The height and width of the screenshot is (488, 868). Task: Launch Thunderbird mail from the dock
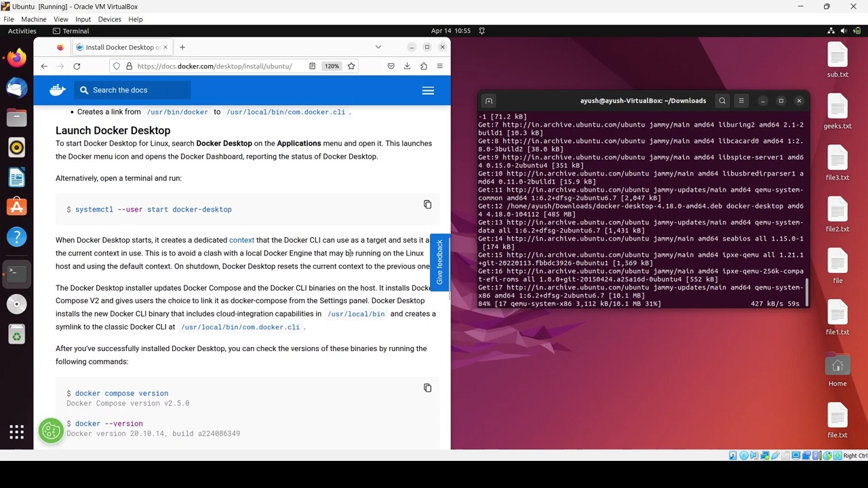click(17, 87)
